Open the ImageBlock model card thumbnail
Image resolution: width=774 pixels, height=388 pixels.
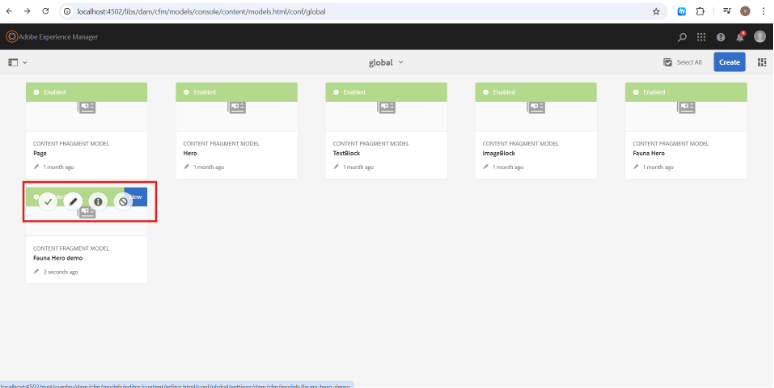pyautogui.click(x=536, y=107)
